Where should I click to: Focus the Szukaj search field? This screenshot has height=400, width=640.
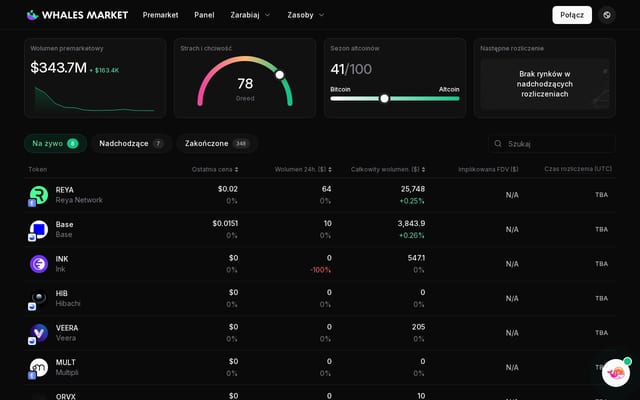(552, 144)
